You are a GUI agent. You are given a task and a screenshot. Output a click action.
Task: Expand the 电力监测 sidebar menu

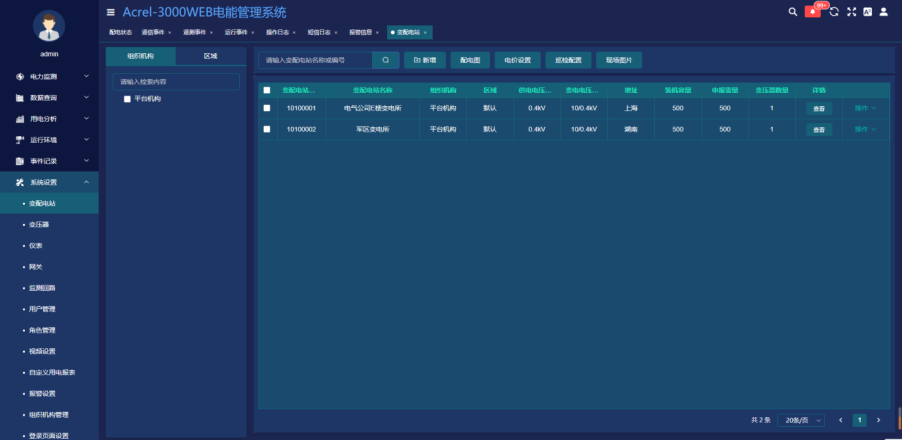(50, 76)
